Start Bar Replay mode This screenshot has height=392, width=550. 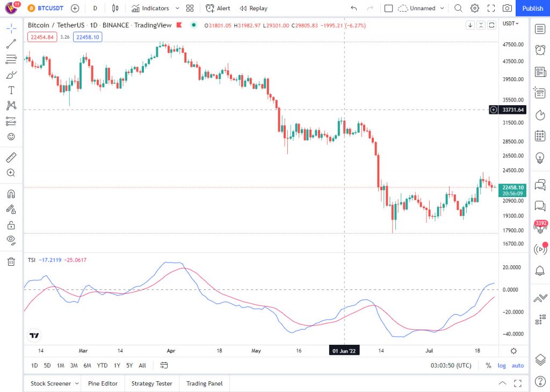pyautogui.click(x=254, y=9)
